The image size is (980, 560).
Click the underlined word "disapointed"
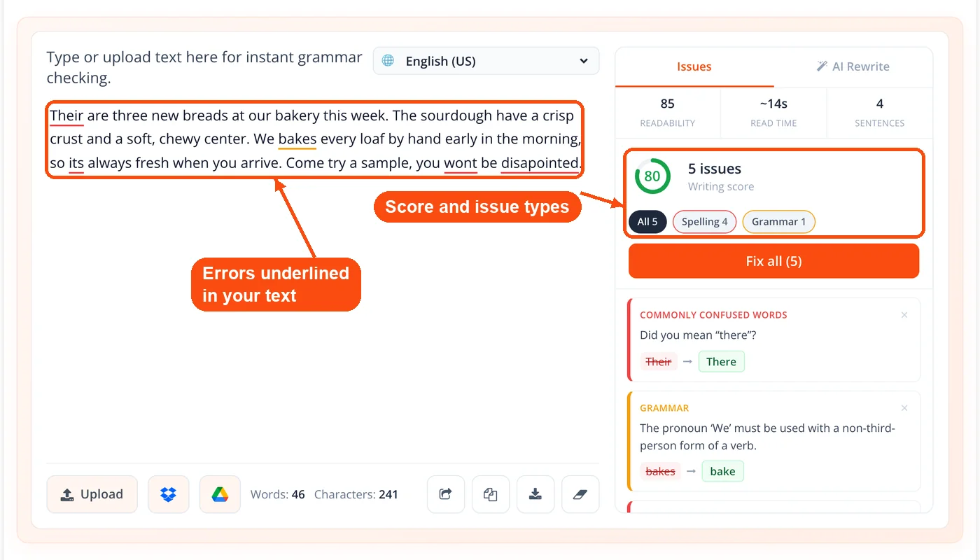pos(540,164)
